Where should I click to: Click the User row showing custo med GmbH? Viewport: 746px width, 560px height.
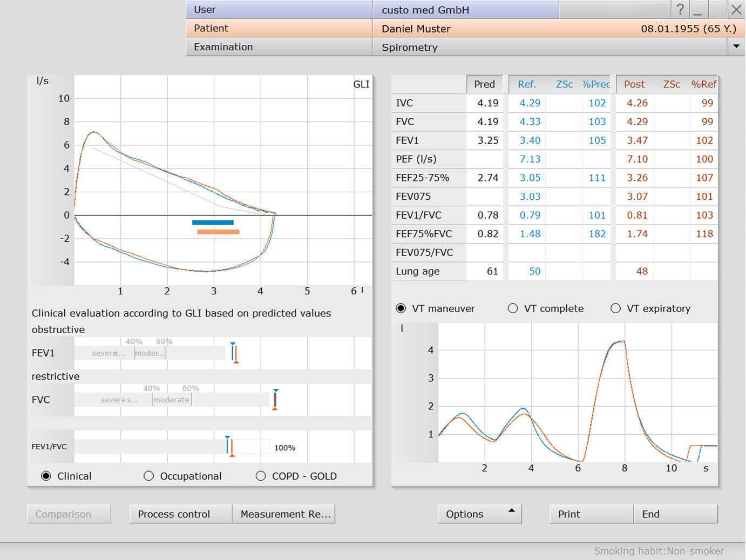[279, 9]
